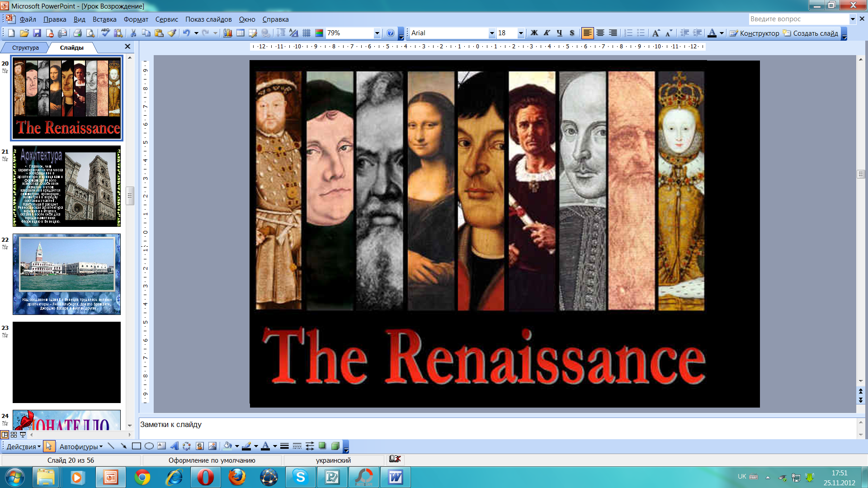
Task: Open the Формат menu
Action: pos(136,19)
